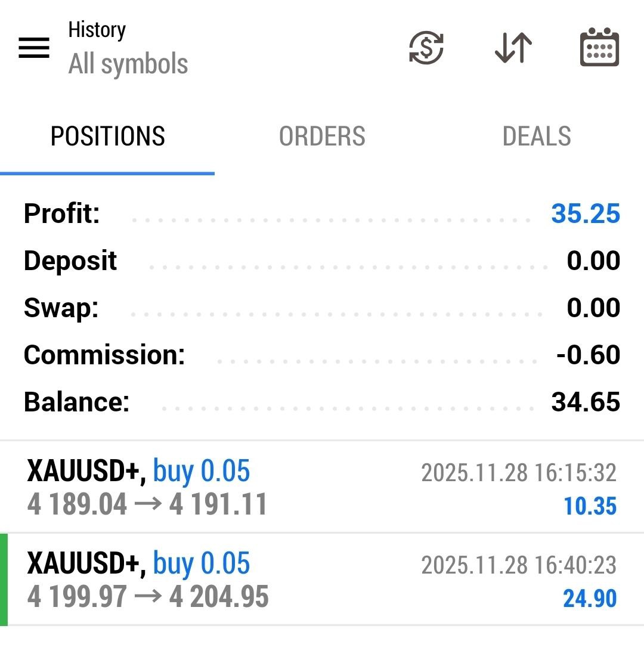Switch to the ORDERS tab
Screen dimensions: 644x666
click(x=322, y=137)
